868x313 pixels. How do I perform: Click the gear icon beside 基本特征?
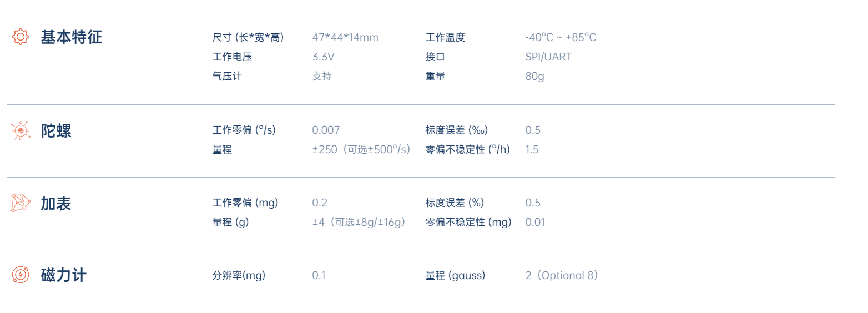tap(20, 37)
